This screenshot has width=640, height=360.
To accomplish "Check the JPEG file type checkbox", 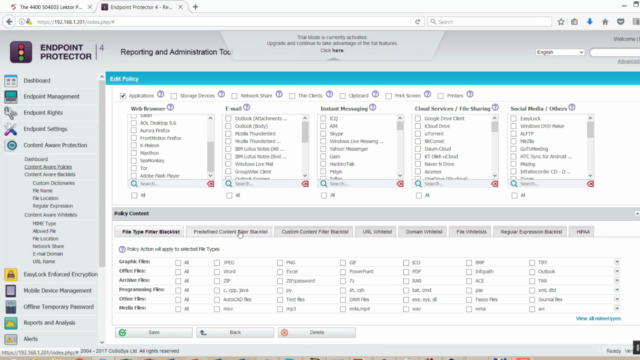I will click(217, 262).
